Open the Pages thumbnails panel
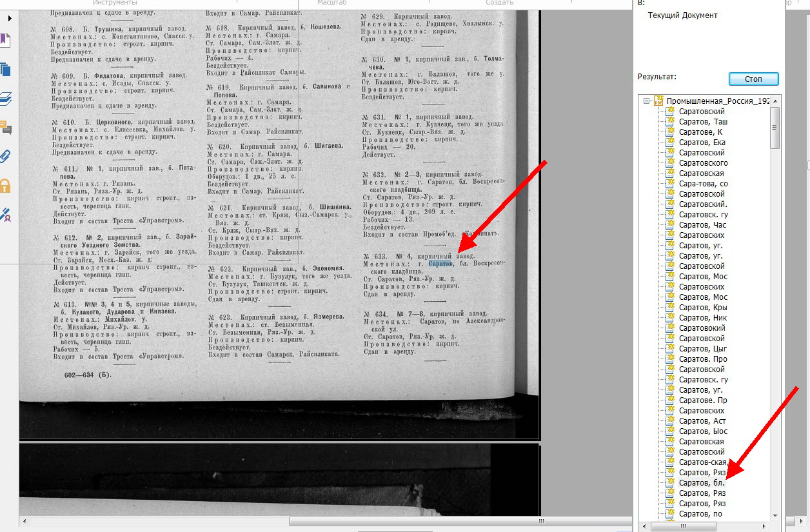Screen dimensions: 810x532 coord(6,69)
